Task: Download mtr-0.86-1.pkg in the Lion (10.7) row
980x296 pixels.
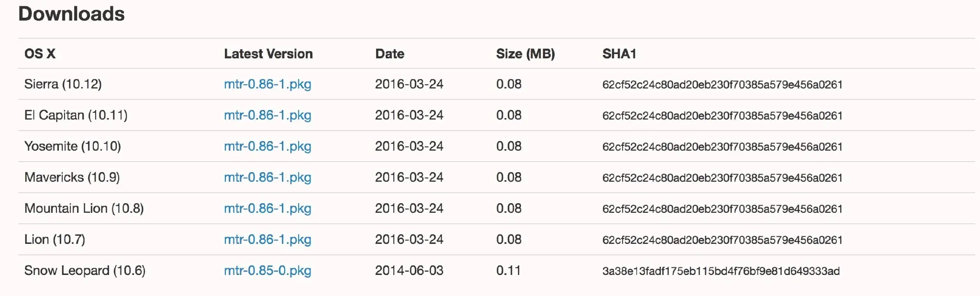Action: pos(267,240)
